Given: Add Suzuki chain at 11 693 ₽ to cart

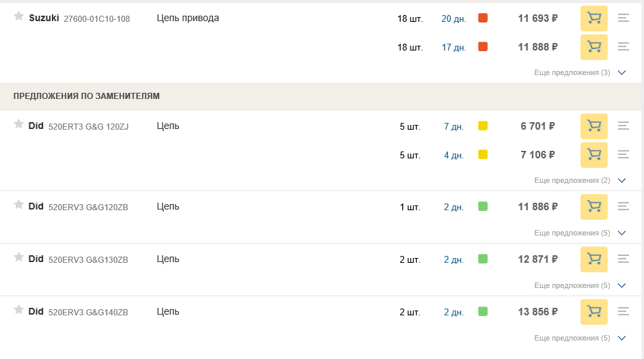Looking at the screenshot, I should click(x=594, y=18).
